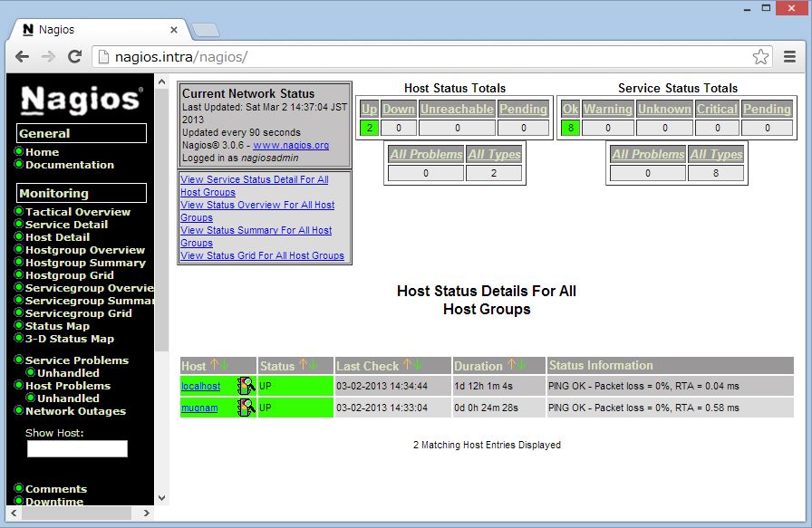Click the green bullet beside Home
Viewport: 812px width, 528px height.
[x=19, y=151]
